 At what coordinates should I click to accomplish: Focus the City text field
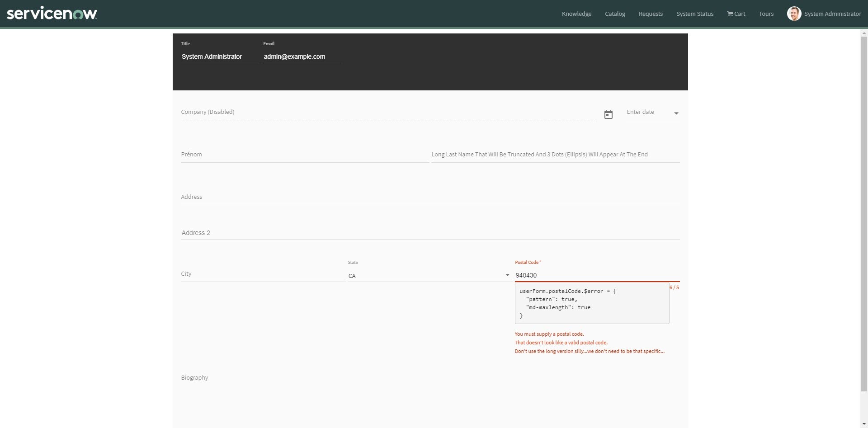click(x=263, y=274)
